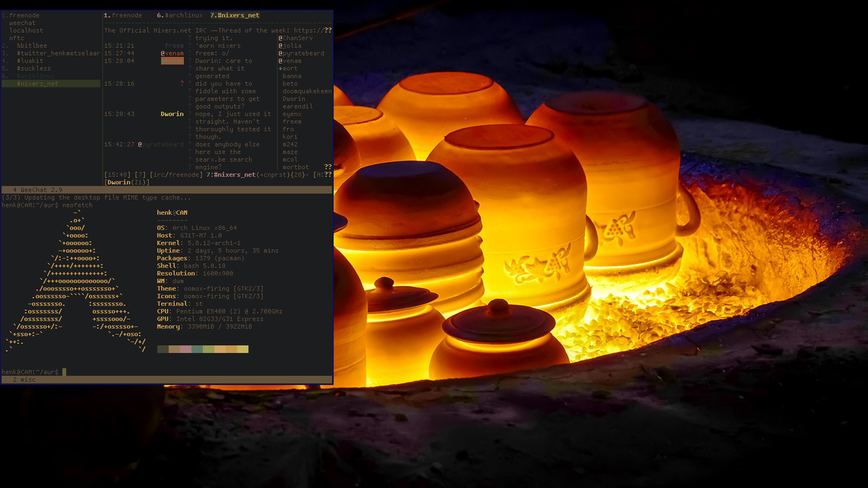Open the oftc server buffer

click(x=17, y=38)
